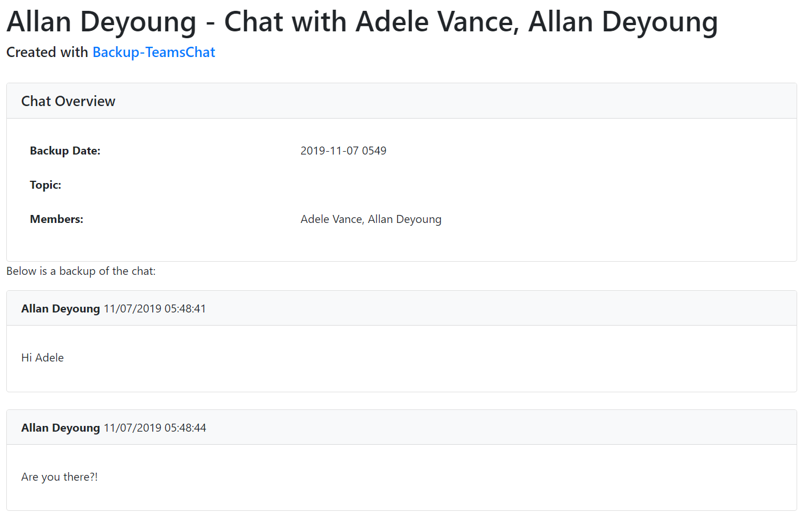This screenshot has width=812, height=524.
Task: Click the Chat Overview card body
Action: point(401,190)
